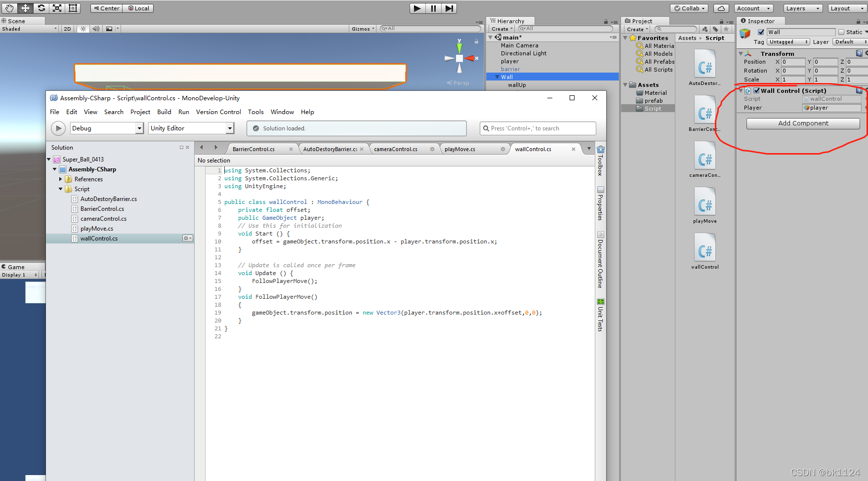The width and height of the screenshot is (868, 481).
Task: Lock the Hierarchy panel
Action: tap(606, 21)
